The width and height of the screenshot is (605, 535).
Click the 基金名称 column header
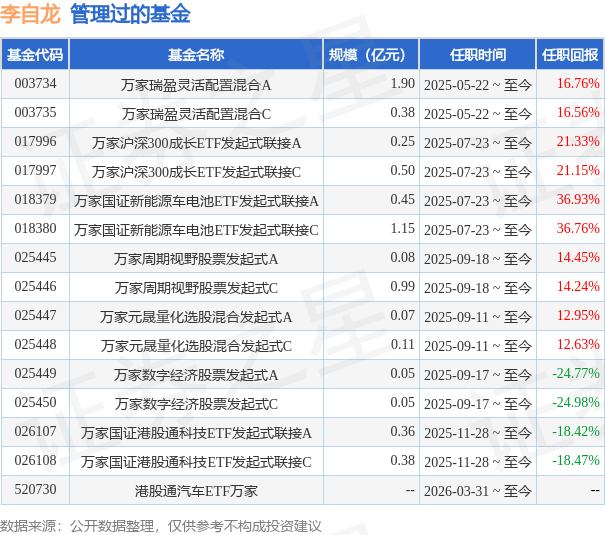tap(196, 55)
